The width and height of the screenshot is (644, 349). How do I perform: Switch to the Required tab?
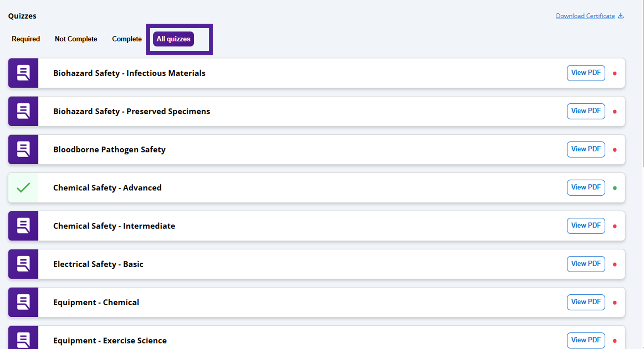[26, 39]
